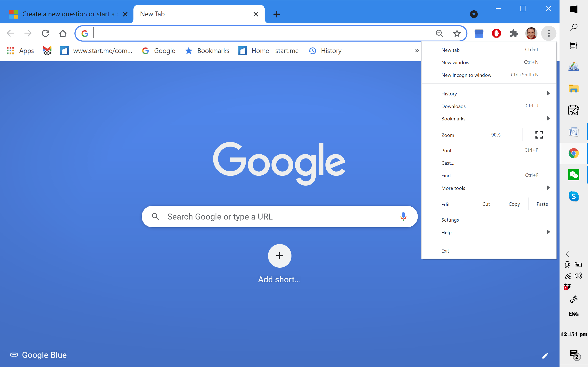588x367 pixels.
Task: Decrease zoom with the minus button
Action: [478, 135]
